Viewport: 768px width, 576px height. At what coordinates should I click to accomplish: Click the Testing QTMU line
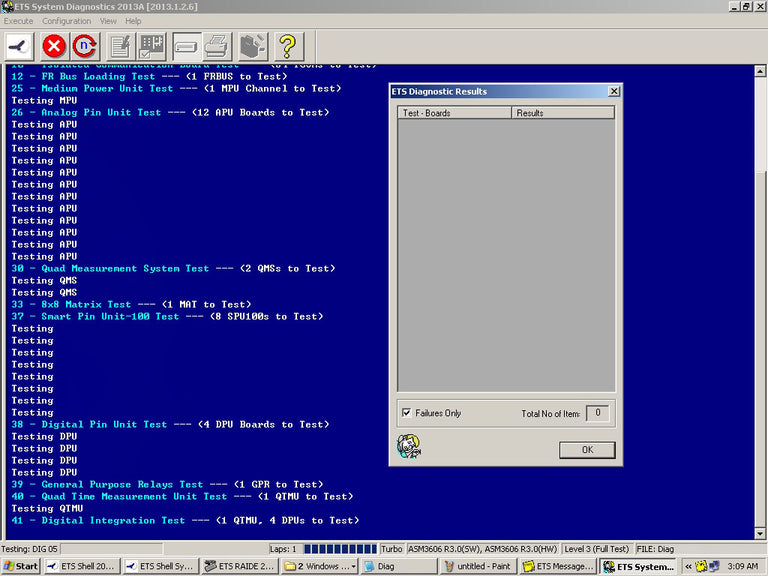pos(48,508)
